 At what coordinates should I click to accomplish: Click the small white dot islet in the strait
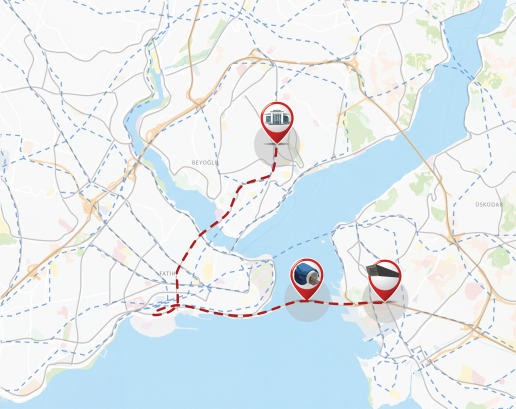[x=323, y=241]
